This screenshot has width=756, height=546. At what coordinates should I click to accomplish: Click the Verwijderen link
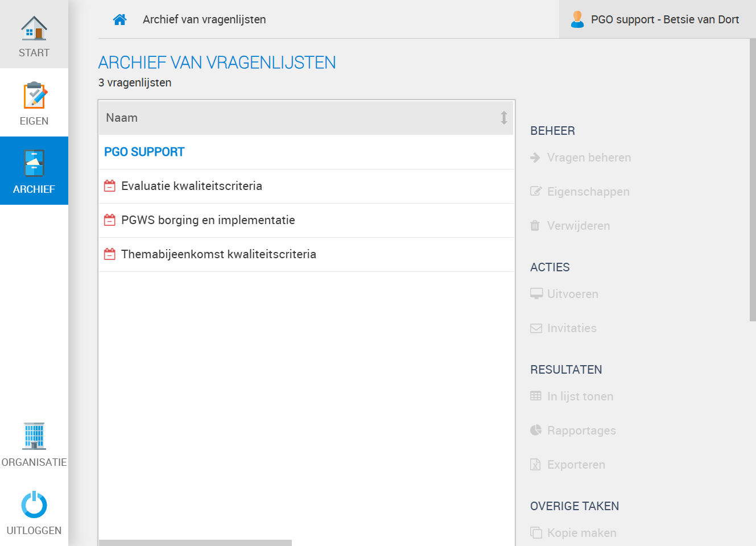[x=579, y=226]
